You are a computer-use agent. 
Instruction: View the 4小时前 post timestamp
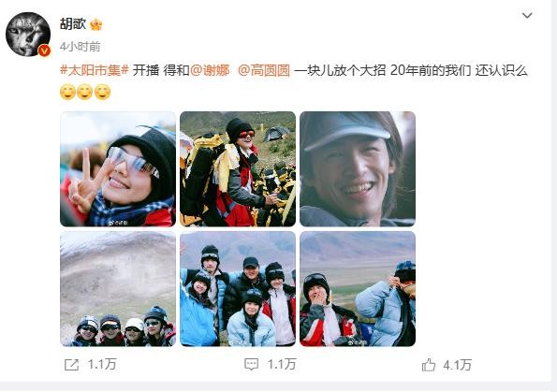(x=80, y=46)
